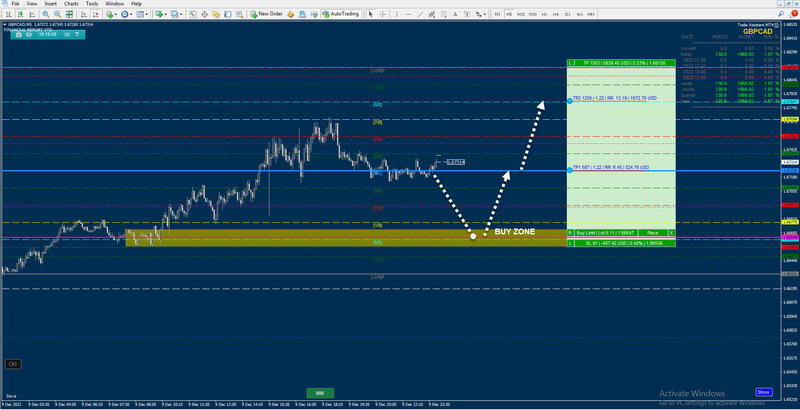Toggle eye visibility icon in report panel
This screenshot has height=410, width=800.
click(x=29, y=35)
